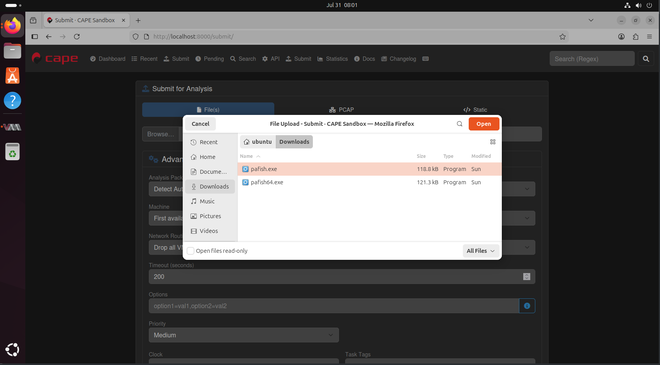Open Ubuntu App Center from the dock
660x365 pixels.
(12, 76)
